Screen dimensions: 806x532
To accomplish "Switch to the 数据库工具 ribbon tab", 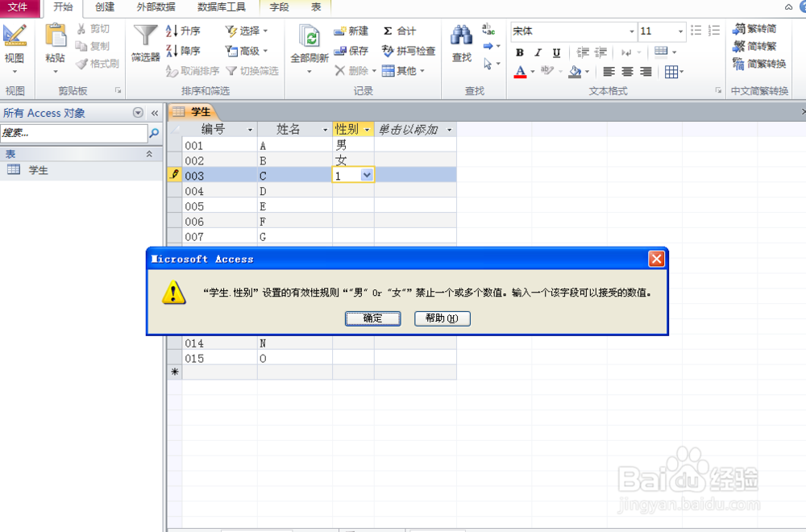I will 222,7.
